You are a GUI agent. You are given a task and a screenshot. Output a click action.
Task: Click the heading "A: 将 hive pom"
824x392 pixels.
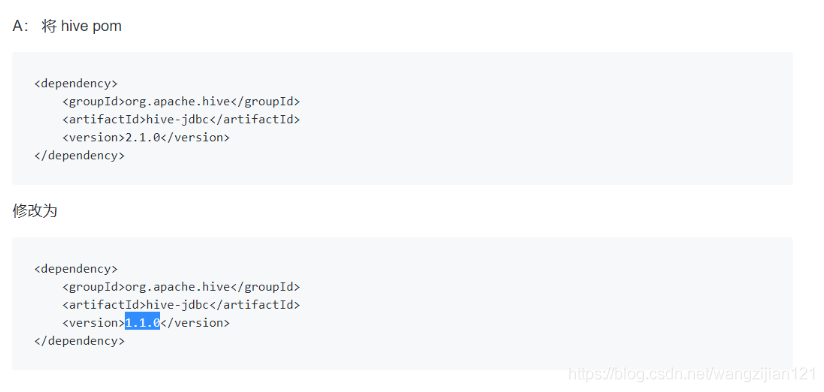[67, 26]
